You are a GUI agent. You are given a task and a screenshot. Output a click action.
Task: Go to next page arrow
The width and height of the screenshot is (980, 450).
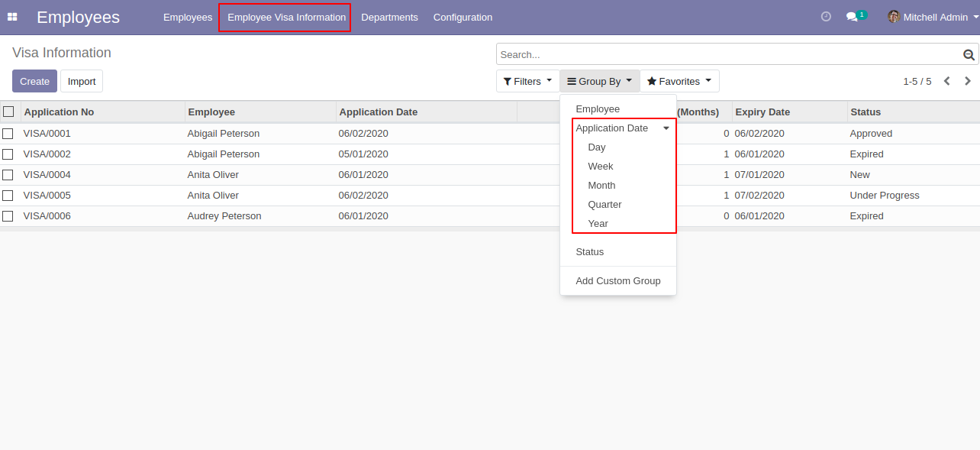[968, 81]
